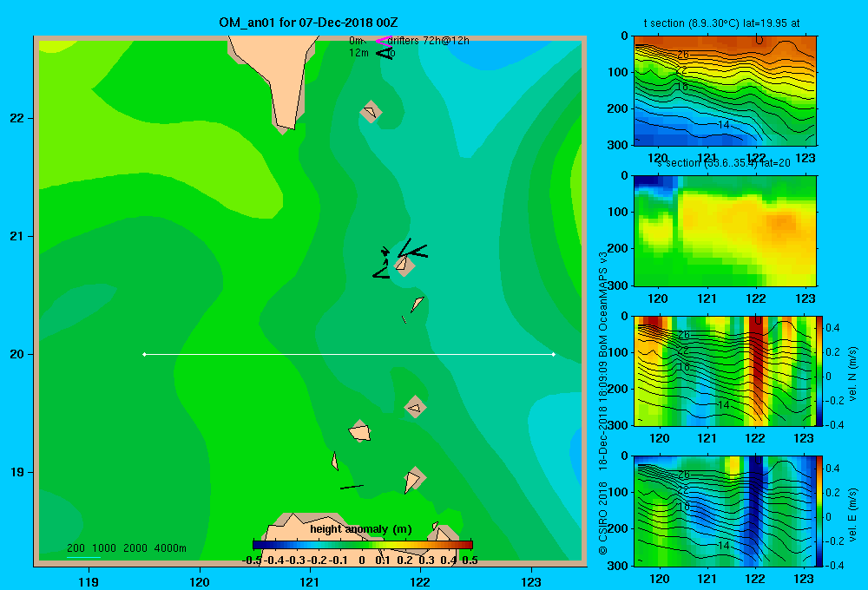Click the 's section (33.6..35.4) lat=20' title
This screenshot has width=868, height=590.
[724, 163]
